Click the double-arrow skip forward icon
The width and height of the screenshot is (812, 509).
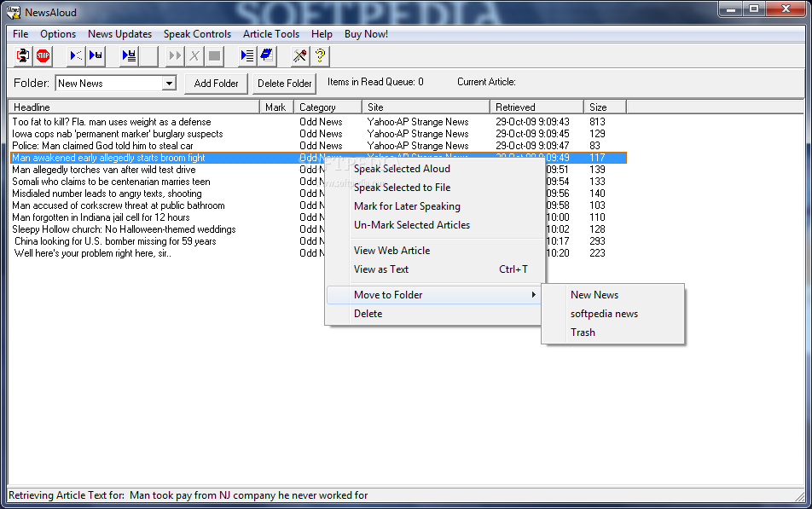175,55
